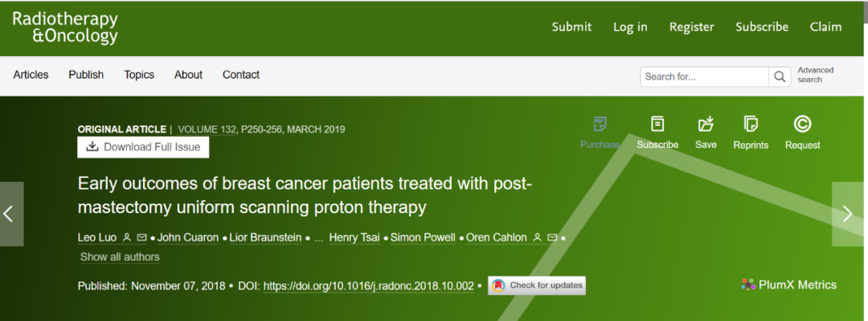The height and width of the screenshot is (321, 868).
Task: Go to next article arrow
Action: [x=848, y=214]
